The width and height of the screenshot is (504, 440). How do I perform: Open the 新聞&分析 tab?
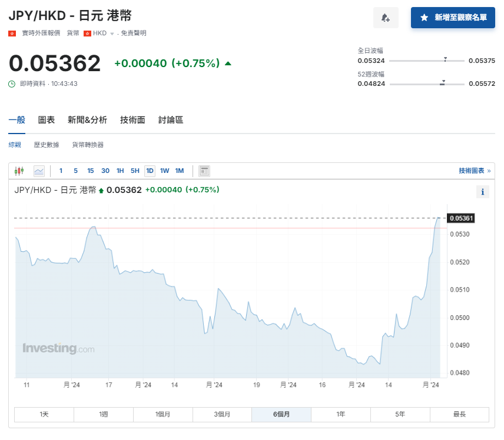[x=87, y=119]
